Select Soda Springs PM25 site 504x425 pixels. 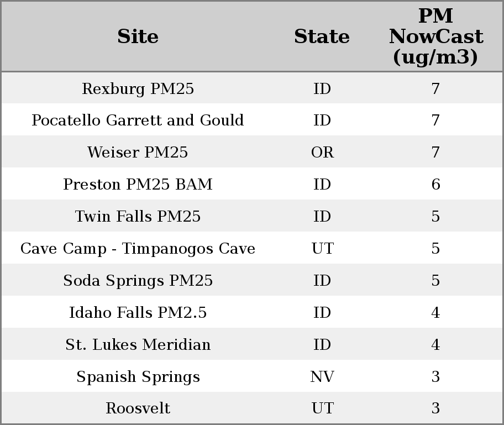coord(138,281)
